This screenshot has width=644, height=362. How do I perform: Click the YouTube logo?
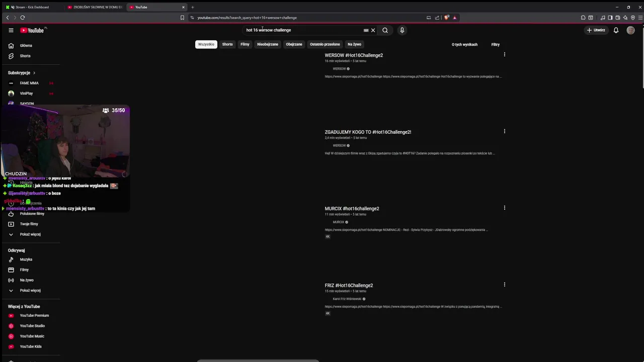32,30
